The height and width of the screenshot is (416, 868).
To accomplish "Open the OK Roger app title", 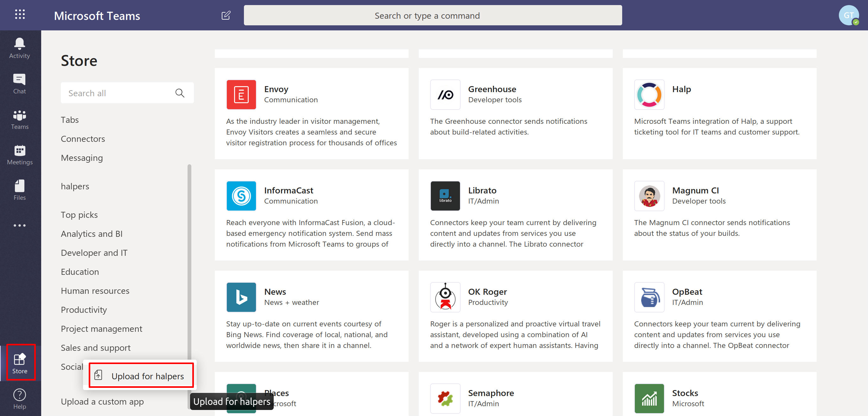I will [x=487, y=292].
